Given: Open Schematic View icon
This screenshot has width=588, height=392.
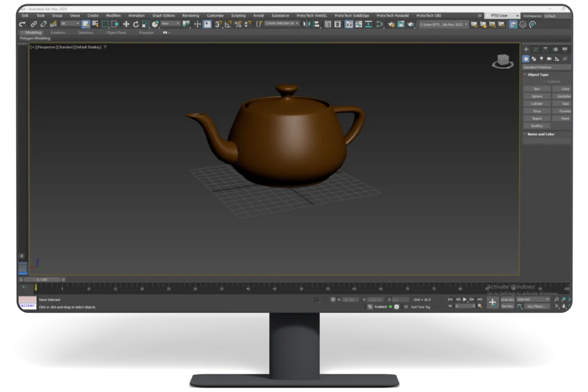Looking at the screenshot, I should [369, 24].
